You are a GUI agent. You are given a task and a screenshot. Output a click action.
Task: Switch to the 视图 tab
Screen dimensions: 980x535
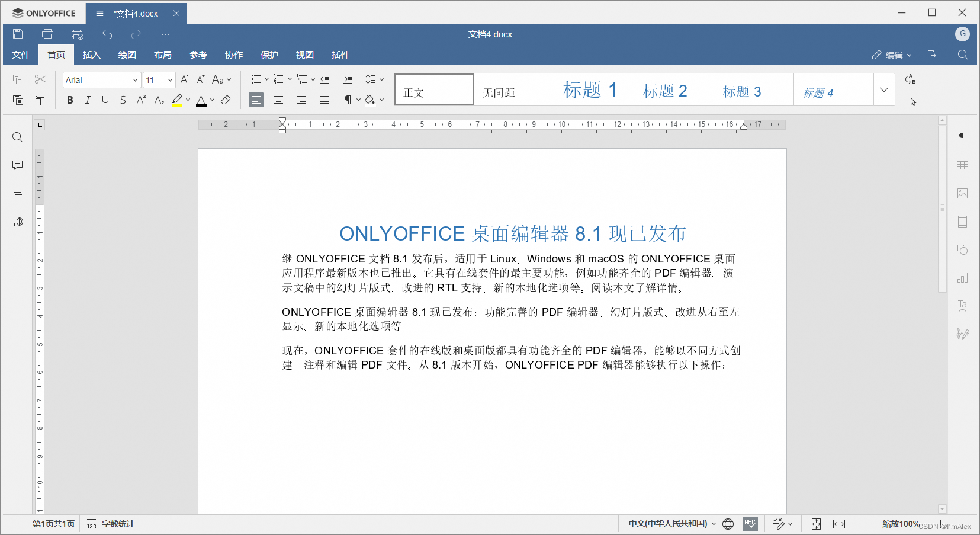click(x=305, y=55)
